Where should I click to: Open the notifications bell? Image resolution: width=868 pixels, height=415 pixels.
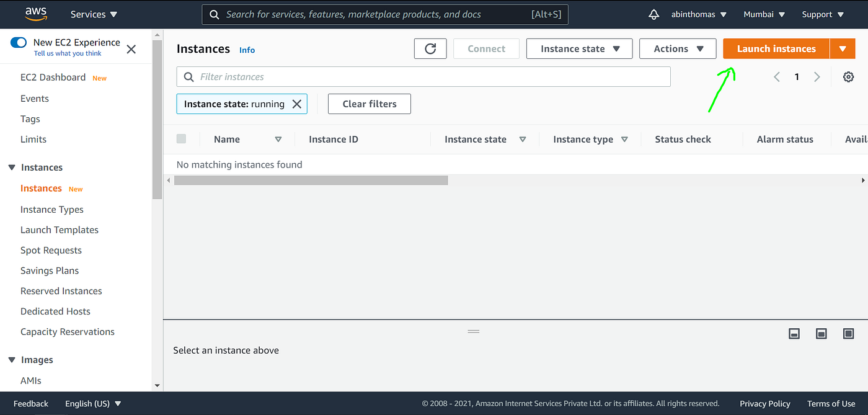(653, 14)
